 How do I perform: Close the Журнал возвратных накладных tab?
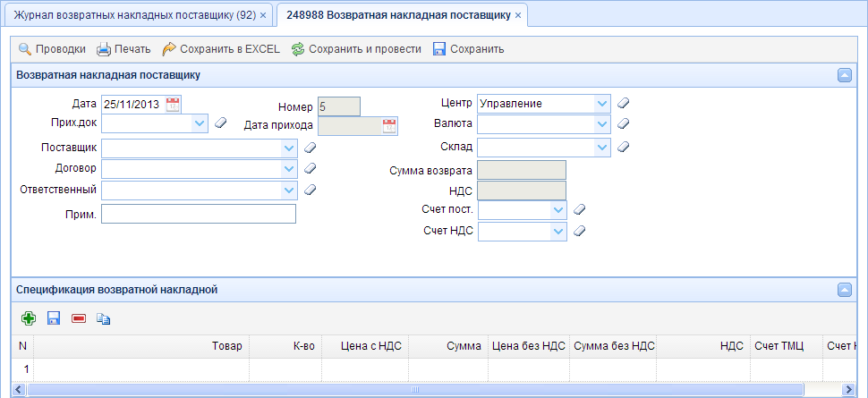[x=263, y=15]
